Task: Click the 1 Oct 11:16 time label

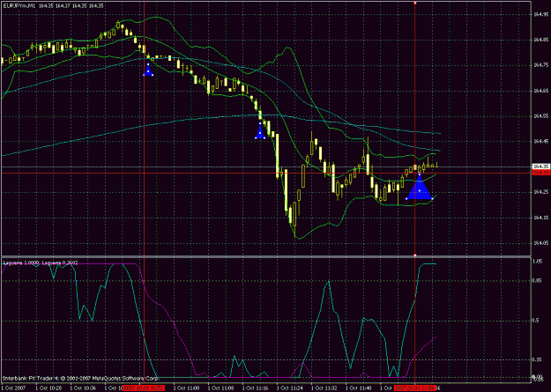Action: point(254,388)
